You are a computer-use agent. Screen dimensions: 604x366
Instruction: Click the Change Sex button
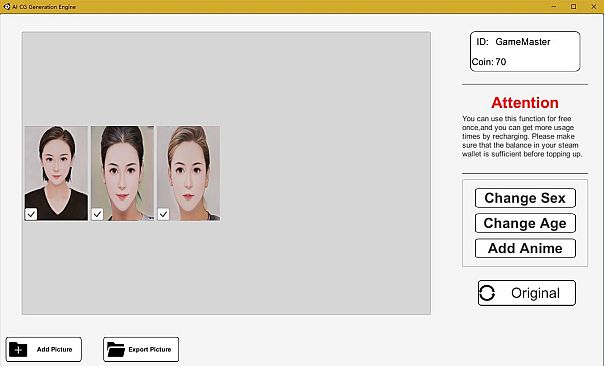[525, 198]
